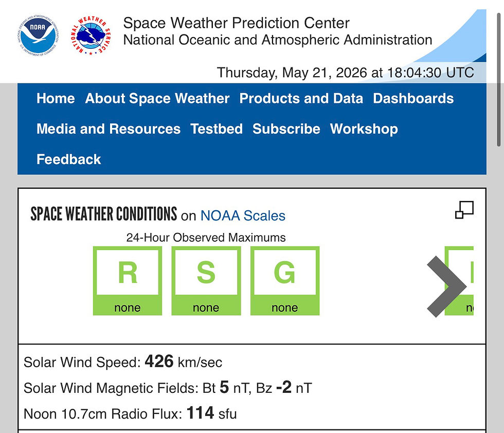
Task: Expand Products and Data menu
Action: click(301, 98)
